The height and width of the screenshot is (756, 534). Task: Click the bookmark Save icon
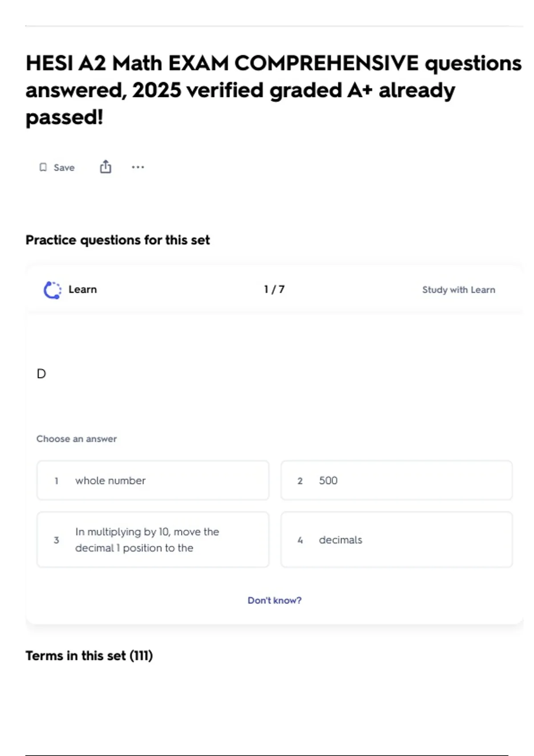pyautogui.click(x=43, y=167)
